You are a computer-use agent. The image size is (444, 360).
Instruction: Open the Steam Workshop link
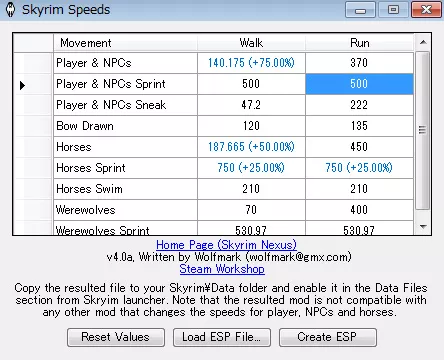(222, 269)
